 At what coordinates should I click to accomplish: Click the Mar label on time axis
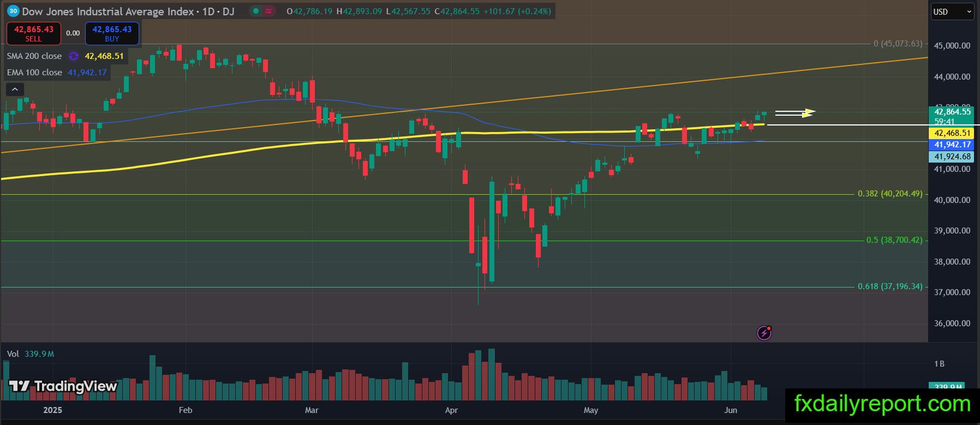[312, 410]
